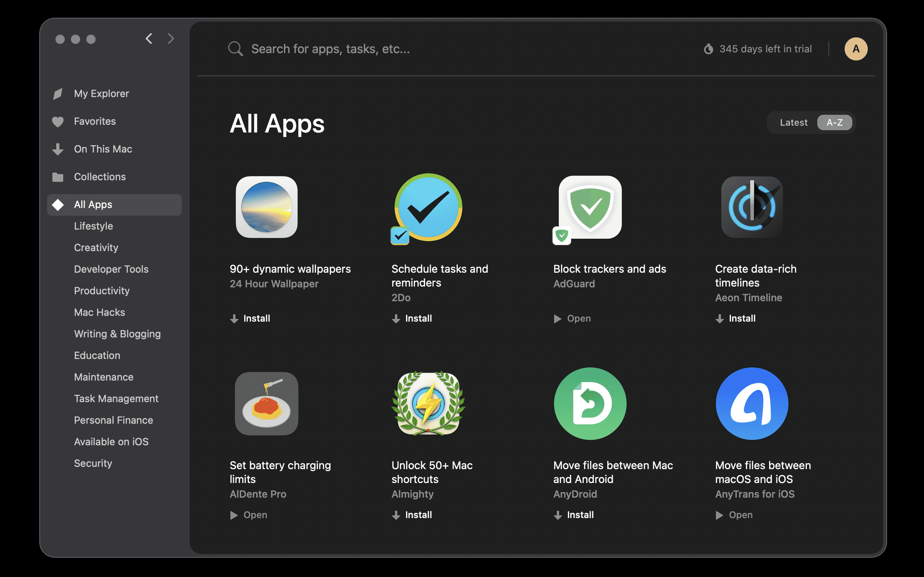
Task: Select the Writing & Blogging category
Action: coord(117,334)
